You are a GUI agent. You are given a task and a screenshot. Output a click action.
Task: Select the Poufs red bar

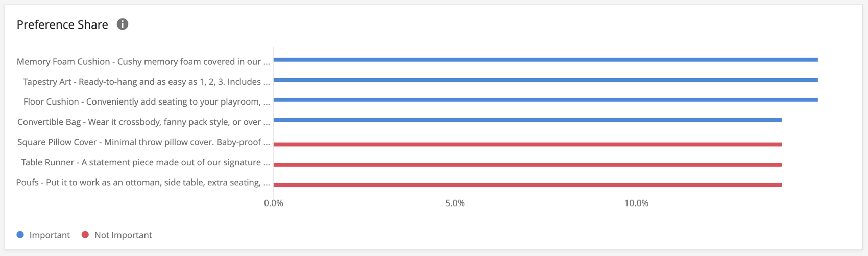pos(527,185)
